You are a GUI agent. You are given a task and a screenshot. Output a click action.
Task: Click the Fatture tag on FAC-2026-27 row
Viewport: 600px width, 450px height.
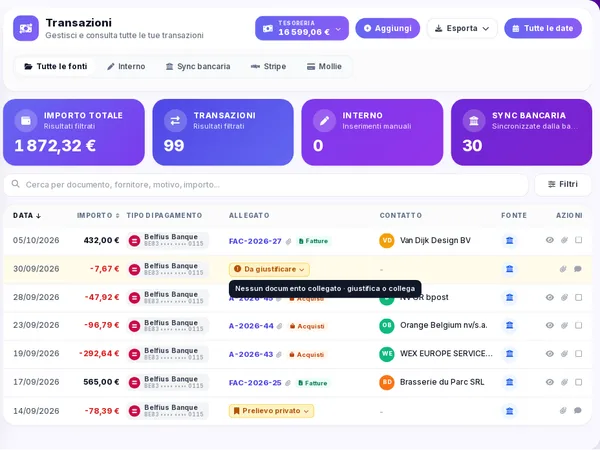point(314,241)
